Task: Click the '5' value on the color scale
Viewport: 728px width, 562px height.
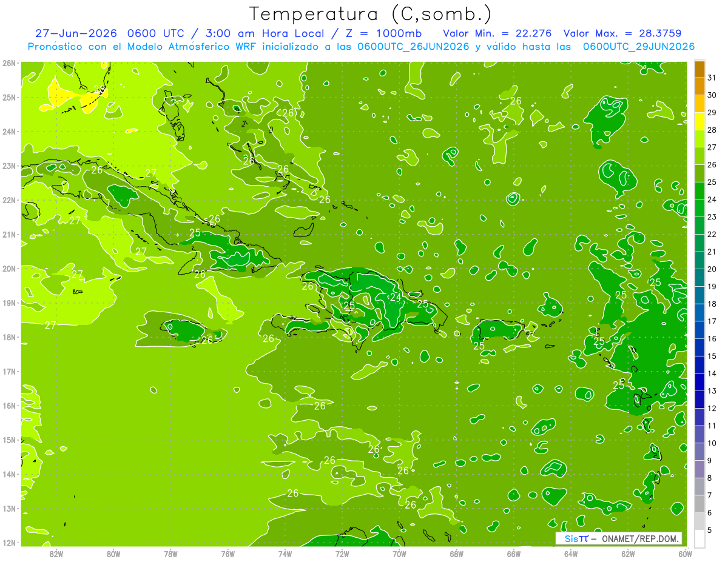Action: 710,530
